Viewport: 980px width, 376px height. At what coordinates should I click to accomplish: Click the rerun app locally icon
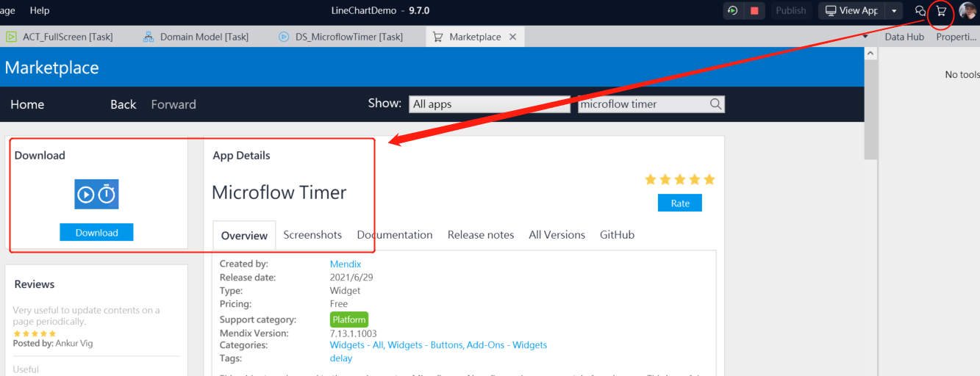pos(732,10)
